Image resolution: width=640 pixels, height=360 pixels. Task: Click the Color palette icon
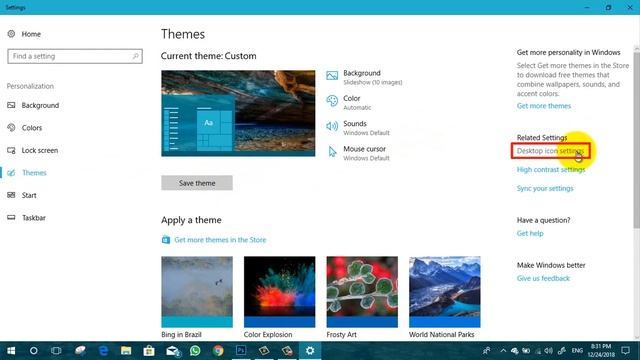coord(332,101)
